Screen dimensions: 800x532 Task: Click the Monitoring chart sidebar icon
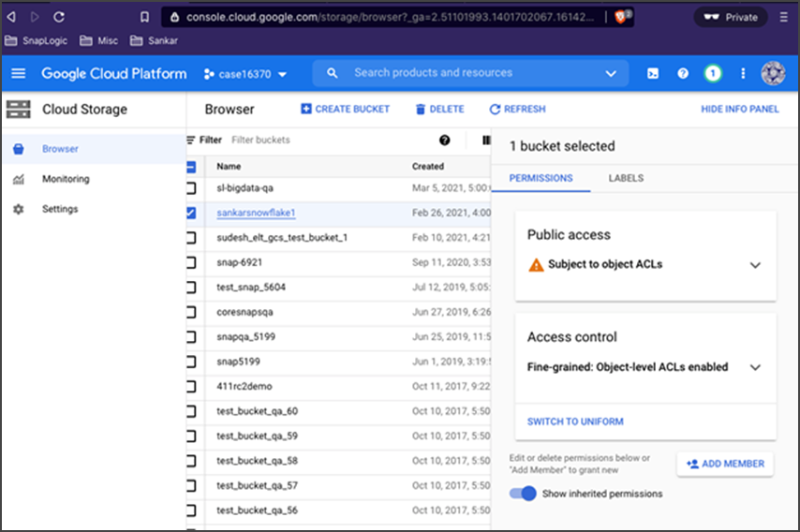pyautogui.click(x=19, y=179)
